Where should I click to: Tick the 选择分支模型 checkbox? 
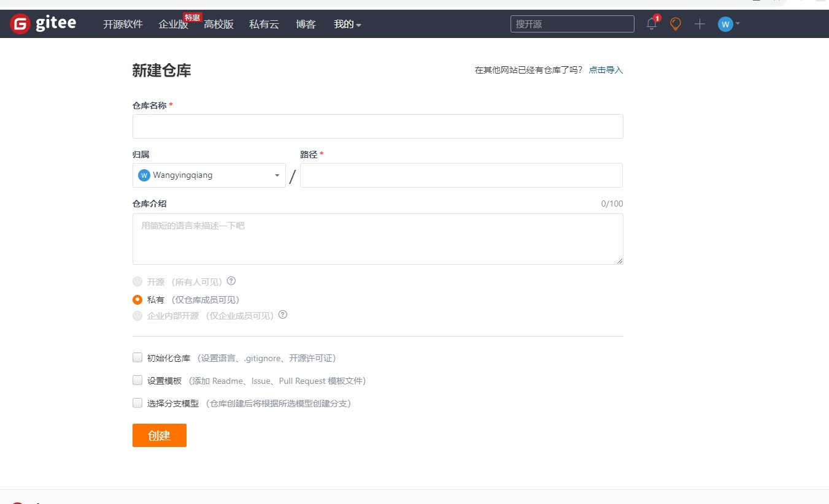coord(137,403)
